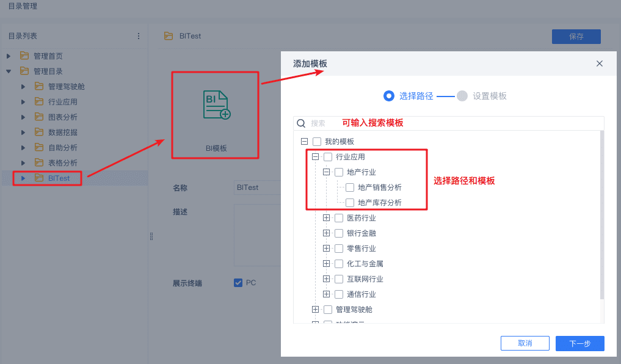The width and height of the screenshot is (621, 364).
Task: Expand 管理首页 in directory list
Action: [x=9, y=56]
